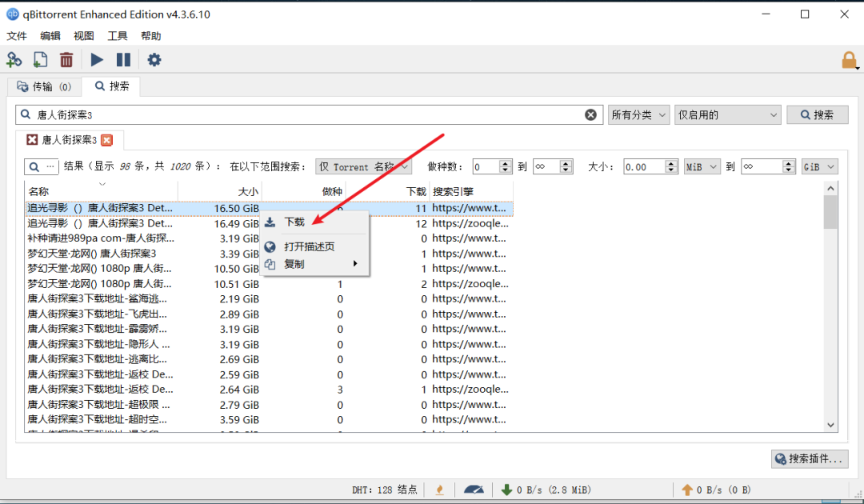
Task: Click the 搜索 button beside the dropdowns
Action: point(817,114)
